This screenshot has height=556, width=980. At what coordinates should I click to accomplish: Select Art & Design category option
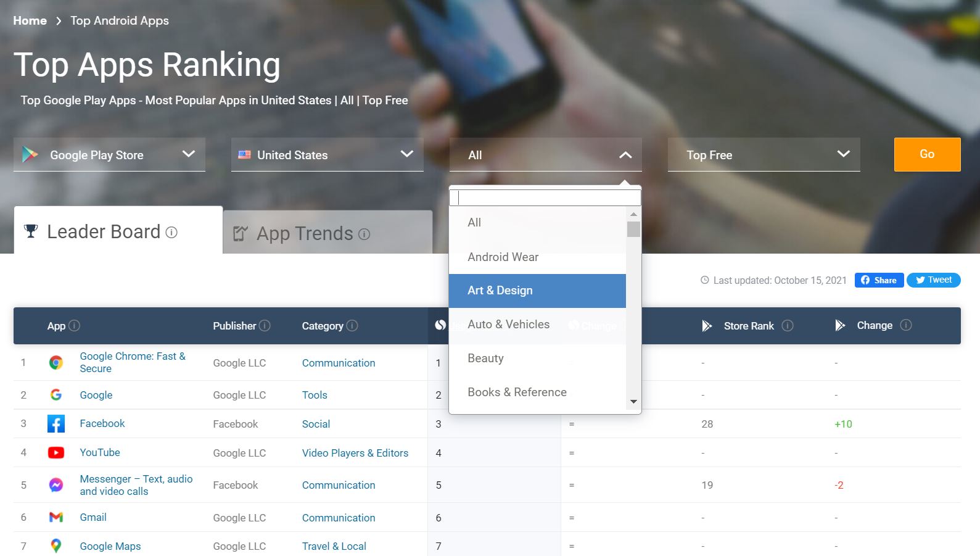point(537,291)
